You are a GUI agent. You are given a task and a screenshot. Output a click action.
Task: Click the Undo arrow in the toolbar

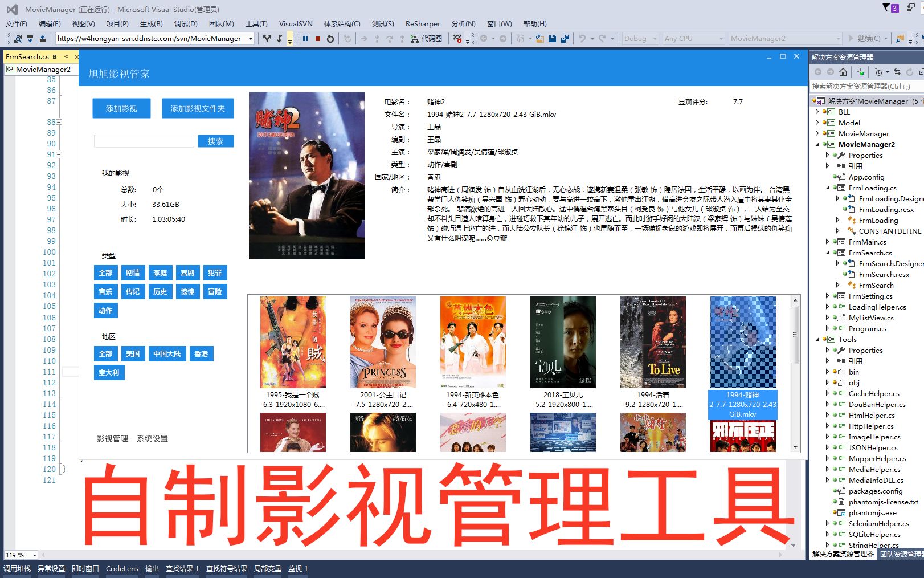pos(582,39)
